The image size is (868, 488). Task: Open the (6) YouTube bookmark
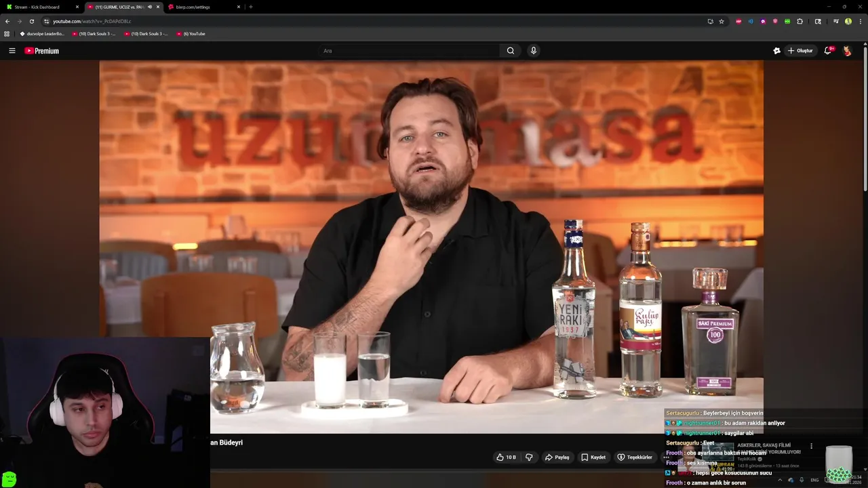[x=191, y=33]
